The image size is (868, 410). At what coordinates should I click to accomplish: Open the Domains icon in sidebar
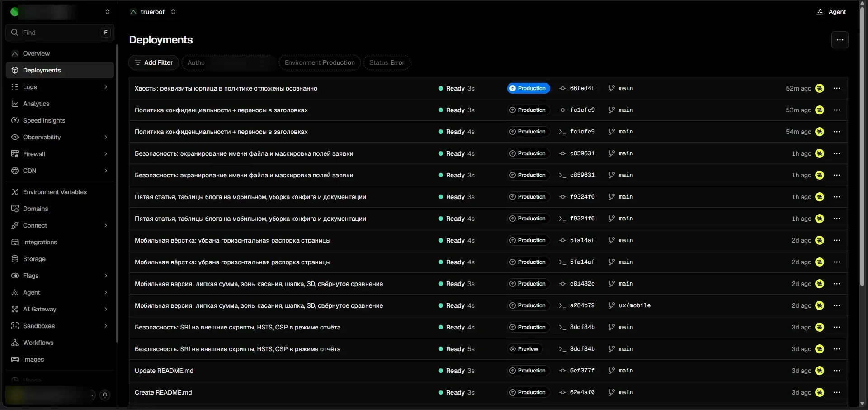pos(15,209)
